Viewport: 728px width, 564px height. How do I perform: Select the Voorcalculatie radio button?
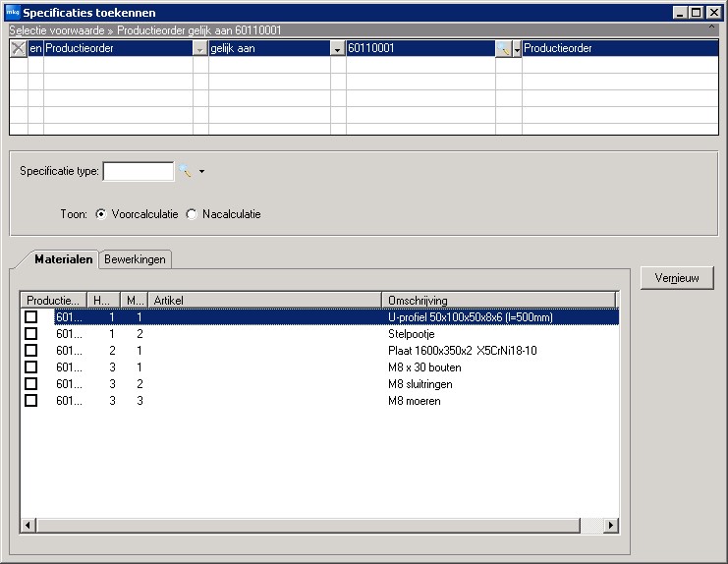click(x=101, y=214)
